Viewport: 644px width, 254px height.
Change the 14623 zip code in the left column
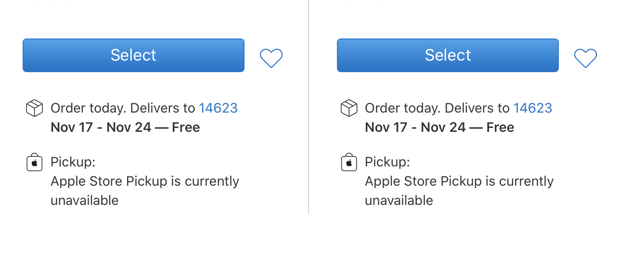[218, 108]
